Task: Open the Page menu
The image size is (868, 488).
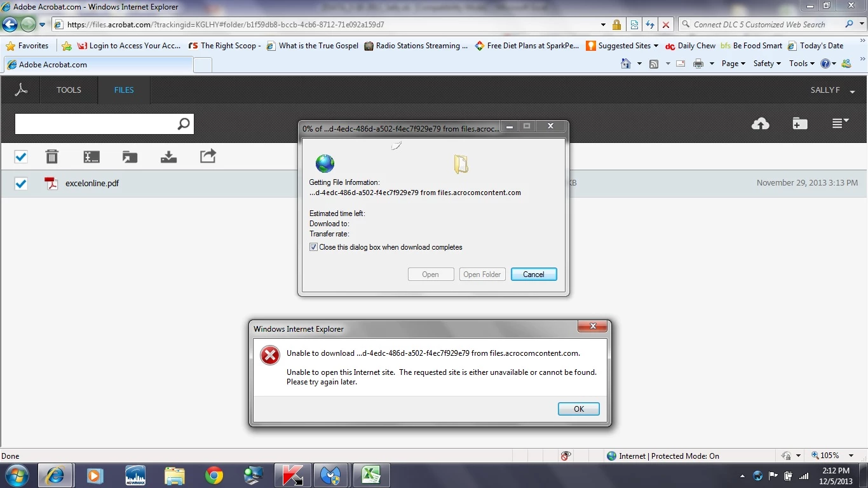Action: pyautogui.click(x=733, y=64)
